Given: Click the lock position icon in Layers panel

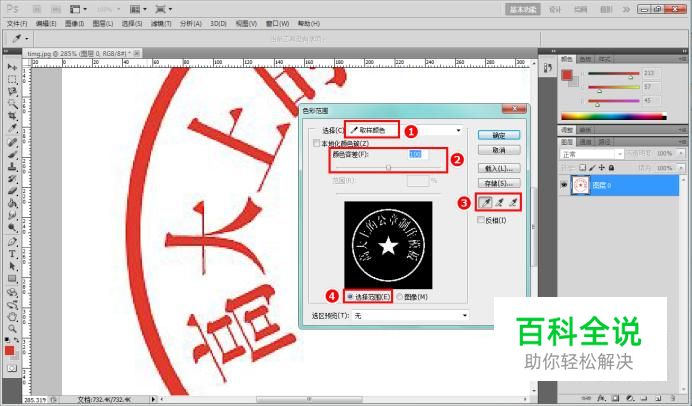Looking at the screenshot, I should pos(602,168).
